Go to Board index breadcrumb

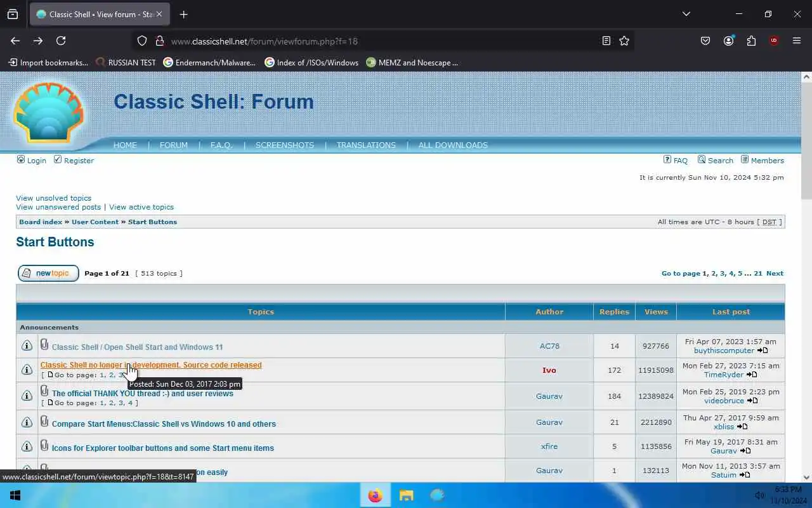point(41,222)
